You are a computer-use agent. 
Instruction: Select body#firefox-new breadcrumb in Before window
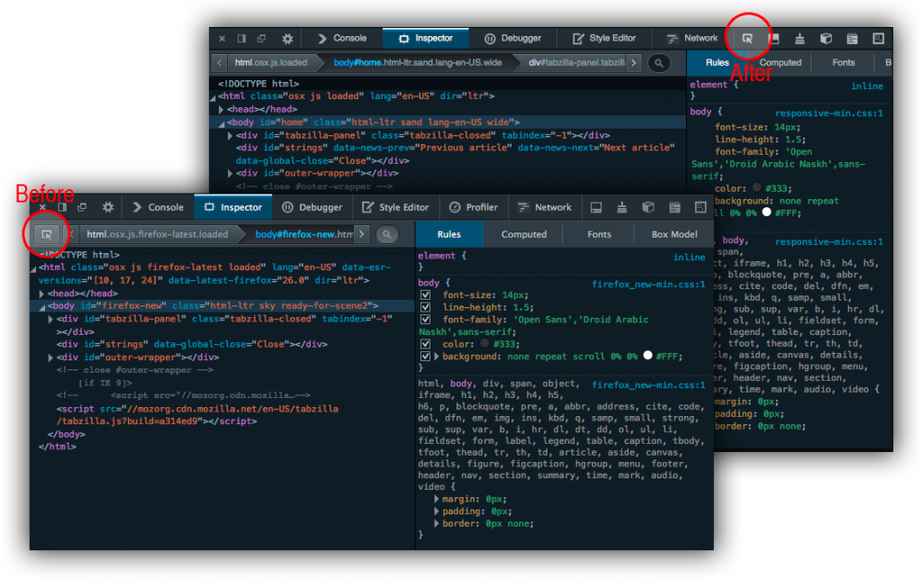coord(303,235)
